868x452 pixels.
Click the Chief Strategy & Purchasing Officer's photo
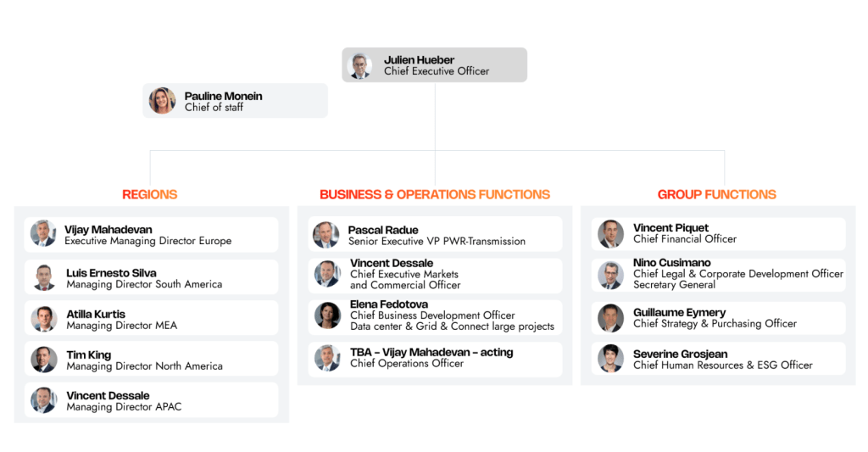tap(610, 318)
